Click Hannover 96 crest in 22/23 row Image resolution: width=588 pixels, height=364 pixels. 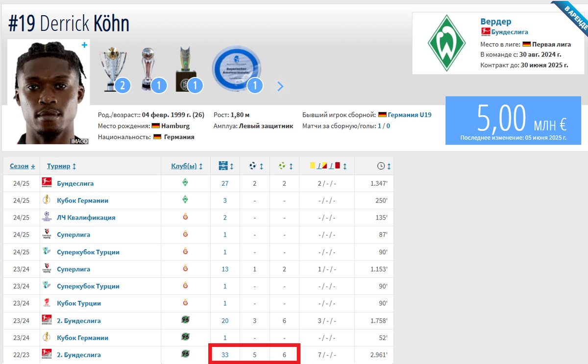click(x=185, y=354)
